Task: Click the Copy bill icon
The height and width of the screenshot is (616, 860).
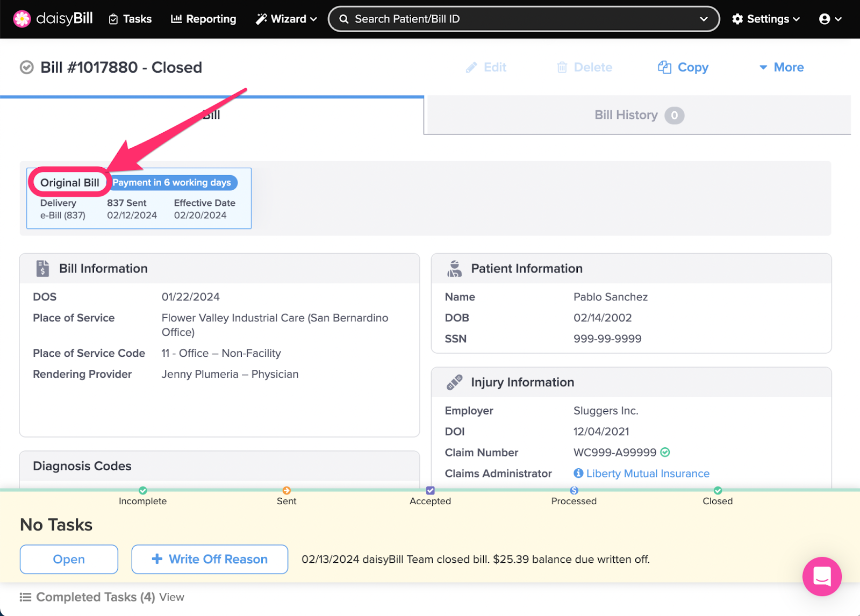Action: pos(665,67)
